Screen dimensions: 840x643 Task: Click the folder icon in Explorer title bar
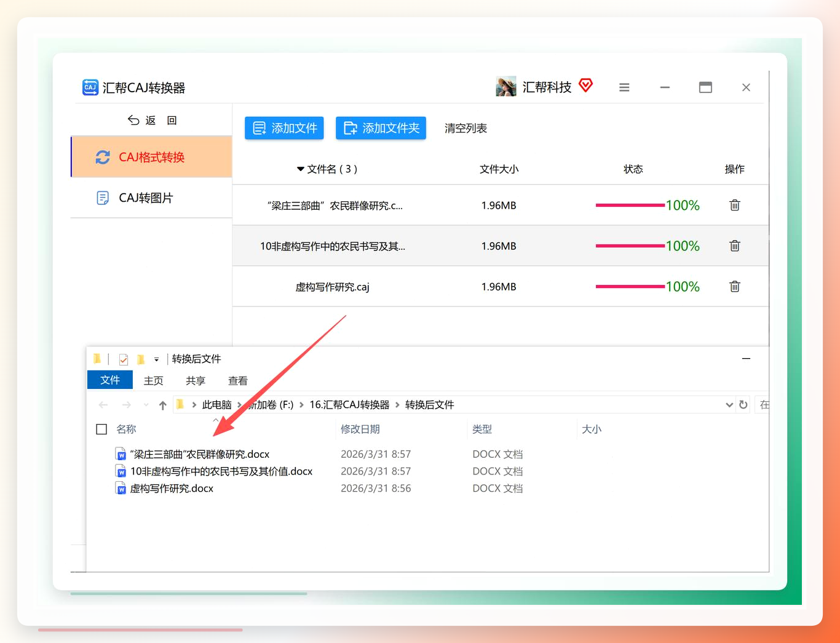click(x=97, y=359)
